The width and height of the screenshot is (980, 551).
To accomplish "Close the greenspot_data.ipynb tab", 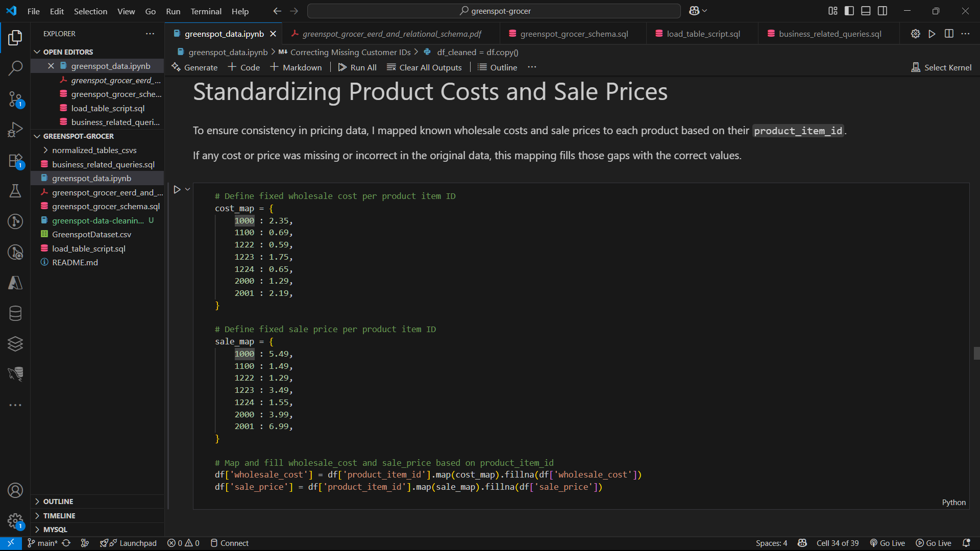I will tap(273, 34).
